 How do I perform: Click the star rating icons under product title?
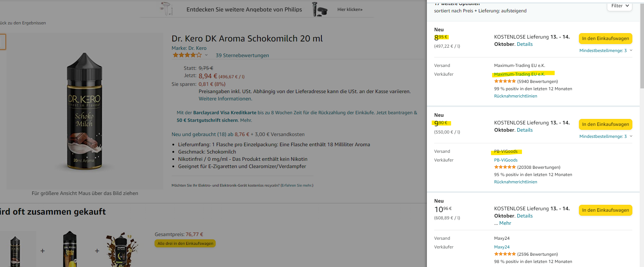pos(187,55)
